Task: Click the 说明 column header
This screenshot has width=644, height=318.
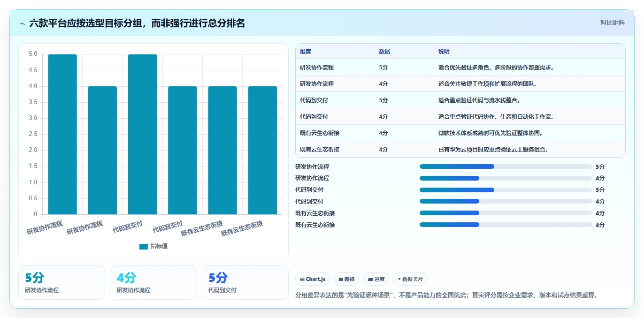Action: pyautogui.click(x=444, y=52)
